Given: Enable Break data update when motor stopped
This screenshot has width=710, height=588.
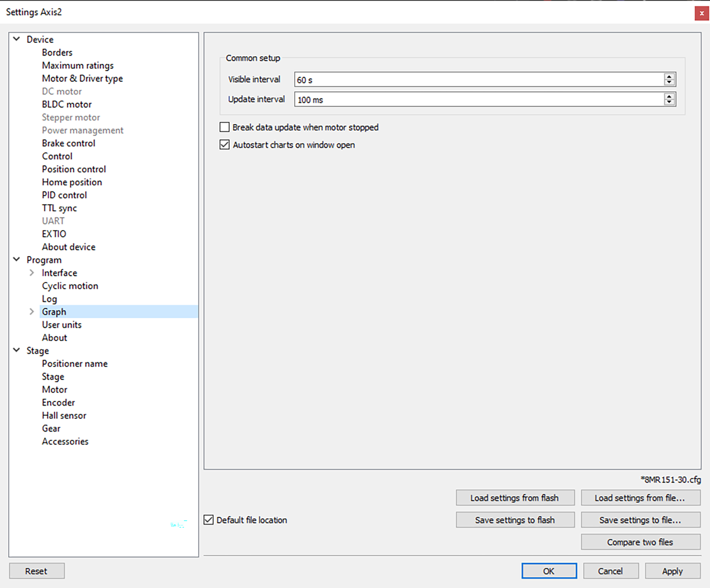Looking at the screenshot, I should 224,127.
